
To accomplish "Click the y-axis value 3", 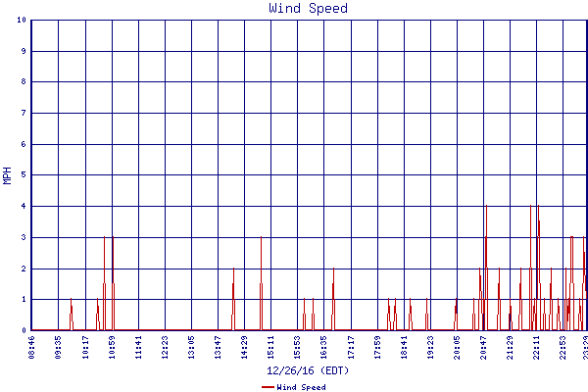I will coord(24,237).
